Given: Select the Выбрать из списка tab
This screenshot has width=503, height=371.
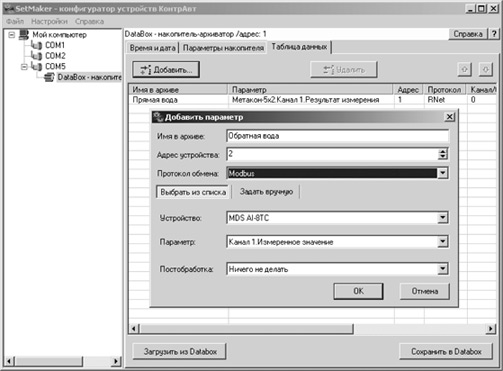Looking at the screenshot, I should click(x=193, y=192).
